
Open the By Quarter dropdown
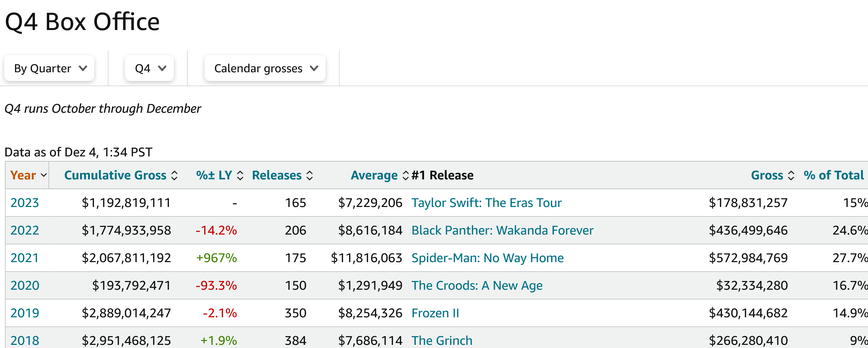tap(49, 68)
